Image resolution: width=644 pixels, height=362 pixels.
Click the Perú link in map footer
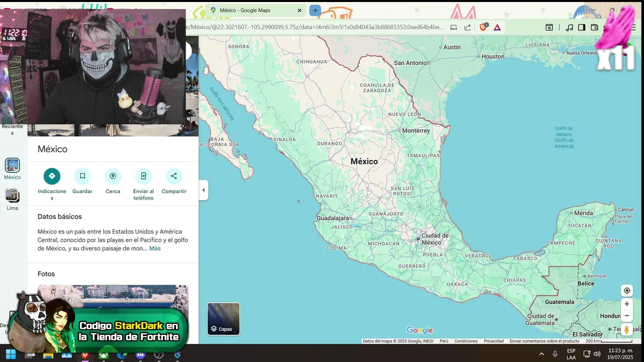[444, 341]
